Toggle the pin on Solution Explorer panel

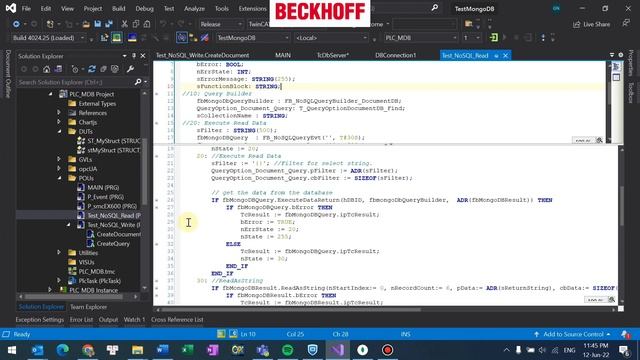(x=134, y=56)
